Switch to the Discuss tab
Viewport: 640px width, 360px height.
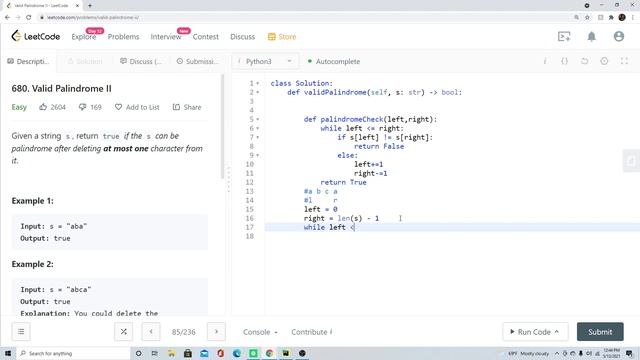point(140,61)
